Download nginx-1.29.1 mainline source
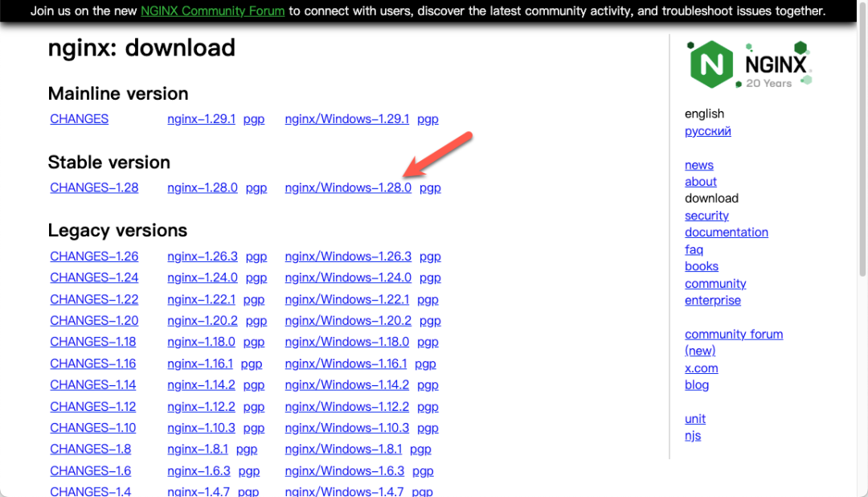The height and width of the screenshot is (497, 868). click(x=201, y=119)
